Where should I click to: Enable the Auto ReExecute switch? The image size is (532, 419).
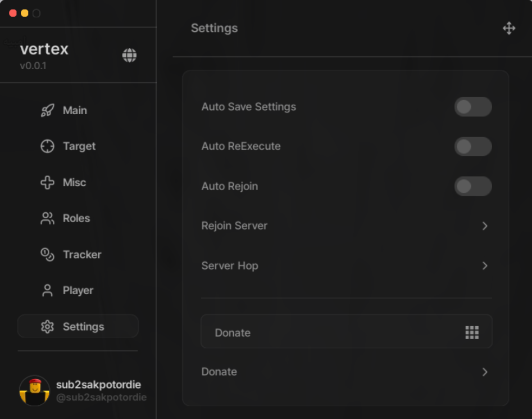(473, 147)
